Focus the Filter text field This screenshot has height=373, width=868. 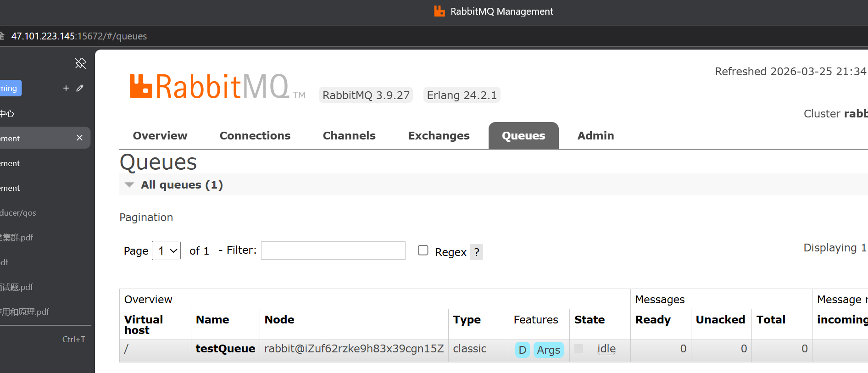pos(333,251)
